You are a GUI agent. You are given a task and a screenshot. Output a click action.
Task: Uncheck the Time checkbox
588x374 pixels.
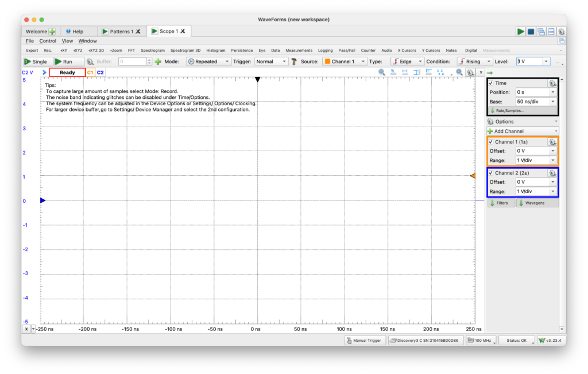coord(491,83)
